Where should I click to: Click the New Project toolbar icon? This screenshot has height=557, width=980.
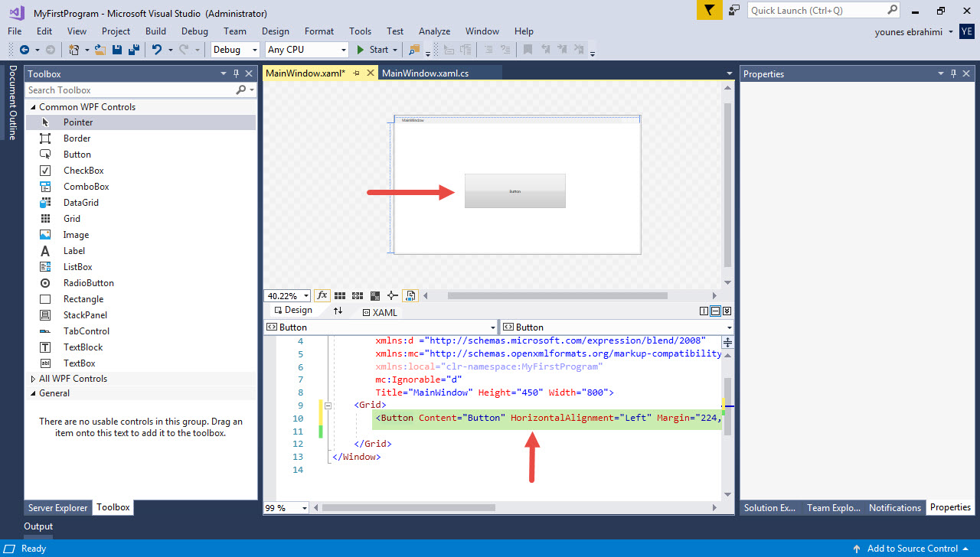coord(76,48)
